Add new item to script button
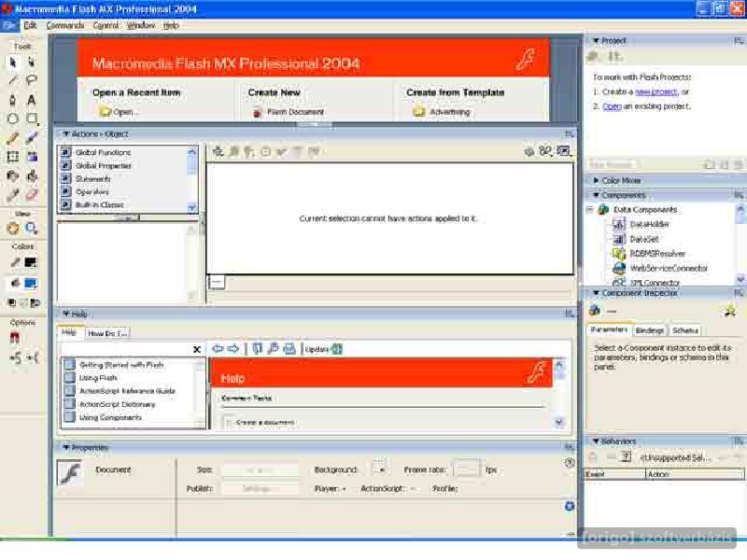Viewport: 747px width, 560px height. point(218,152)
